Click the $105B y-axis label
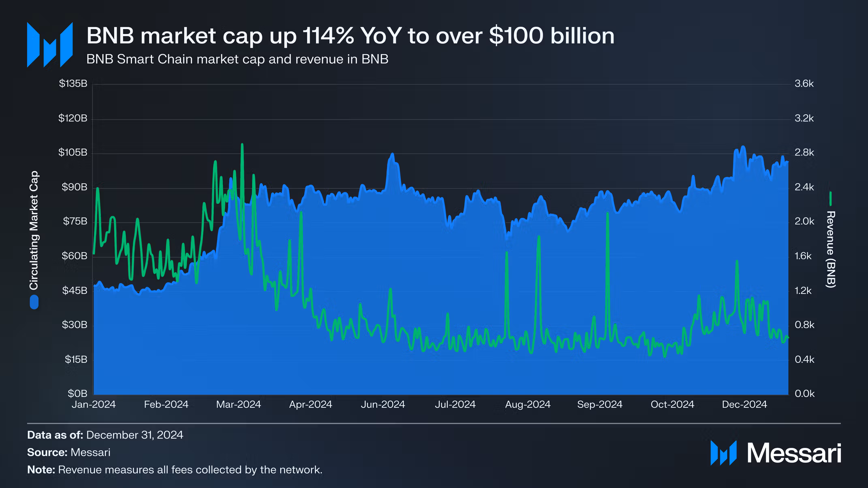The width and height of the screenshot is (868, 488). [73, 152]
